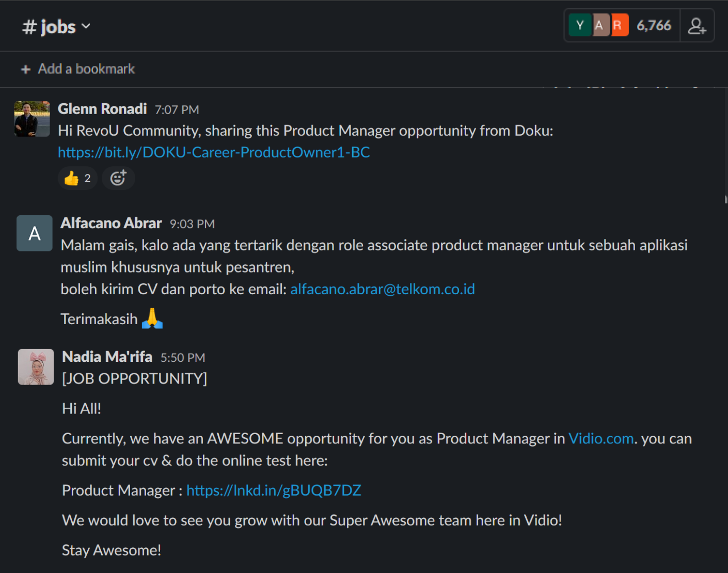Click the green Y member avatar
This screenshot has width=728, height=573.
[x=579, y=25]
